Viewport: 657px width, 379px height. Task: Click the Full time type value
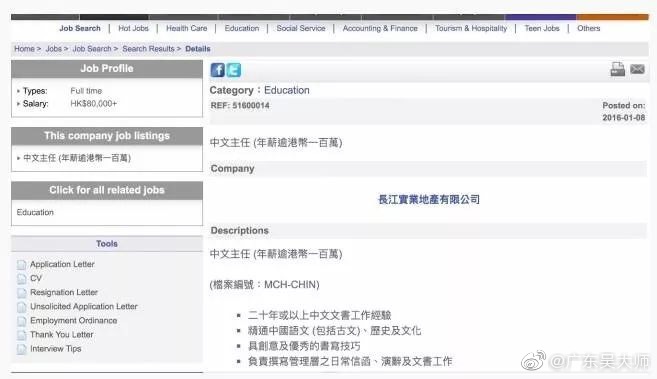tap(86, 91)
